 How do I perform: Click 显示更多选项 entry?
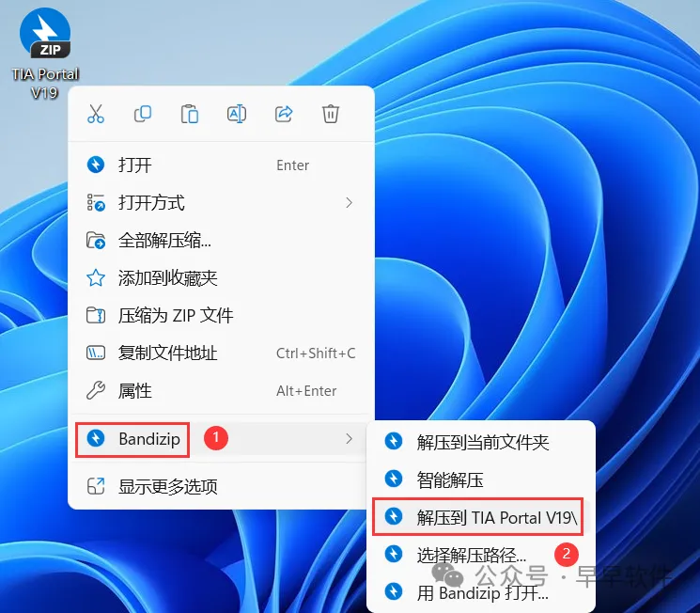click(221, 486)
